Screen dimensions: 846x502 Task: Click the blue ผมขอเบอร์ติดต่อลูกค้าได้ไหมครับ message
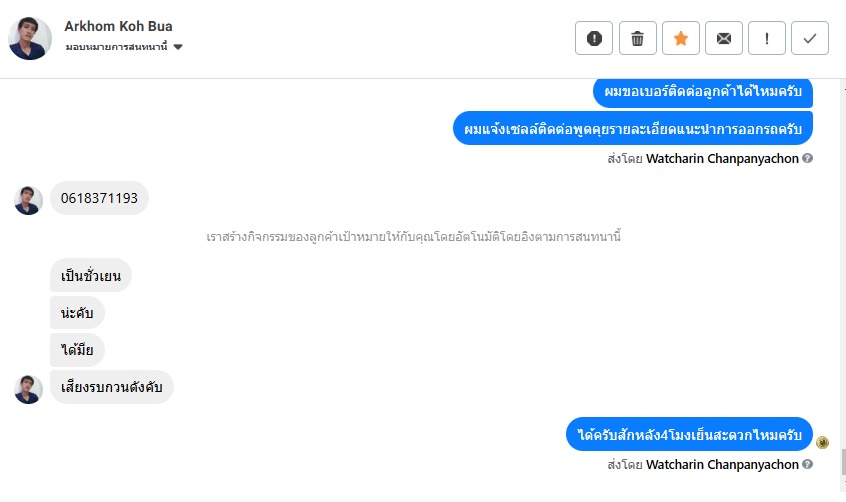click(x=702, y=92)
